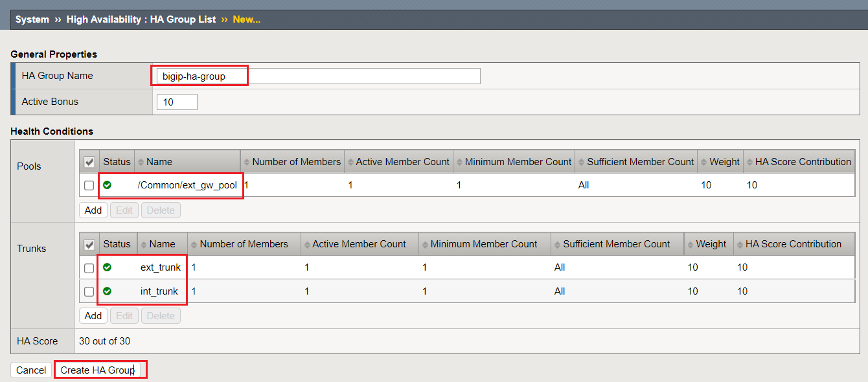Click sort arrows beside Pools Minimum Member Count
Viewport: 868px width, 382px height.
(x=459, y=162)
